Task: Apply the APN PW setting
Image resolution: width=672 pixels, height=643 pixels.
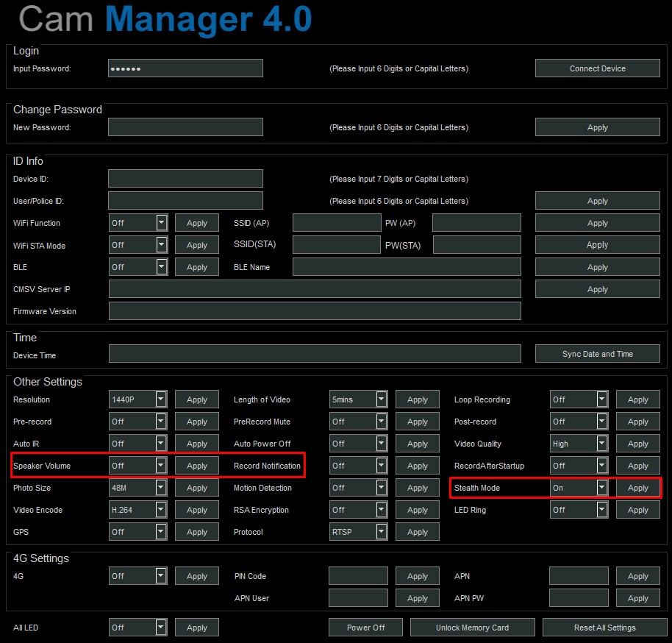Action: tap(637, 598)
